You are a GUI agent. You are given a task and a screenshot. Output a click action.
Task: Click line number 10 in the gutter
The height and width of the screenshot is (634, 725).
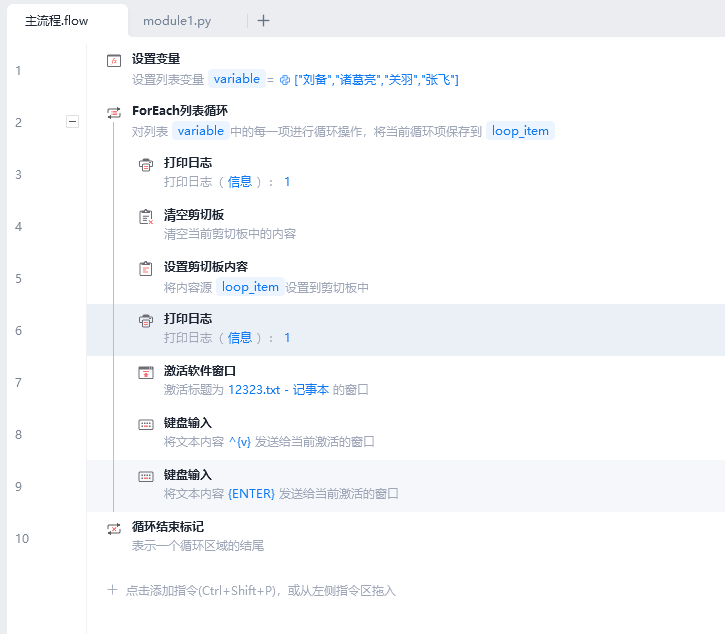pos(22,539)
